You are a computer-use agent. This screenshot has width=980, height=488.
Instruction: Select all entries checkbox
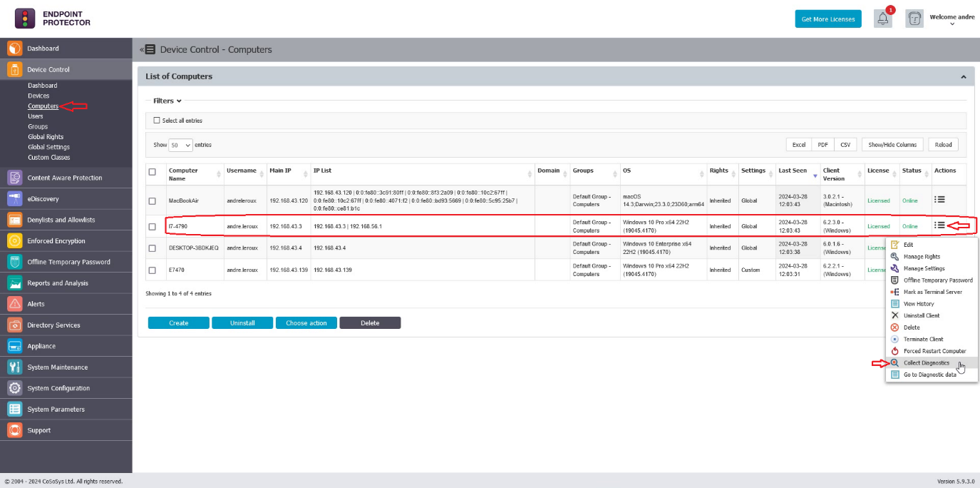point(157,121)
